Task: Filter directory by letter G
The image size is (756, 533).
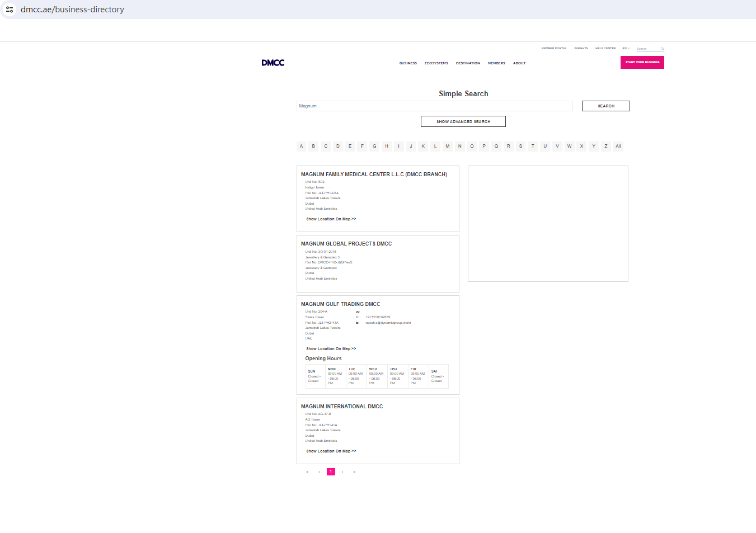Action: [x=374, y=147]
